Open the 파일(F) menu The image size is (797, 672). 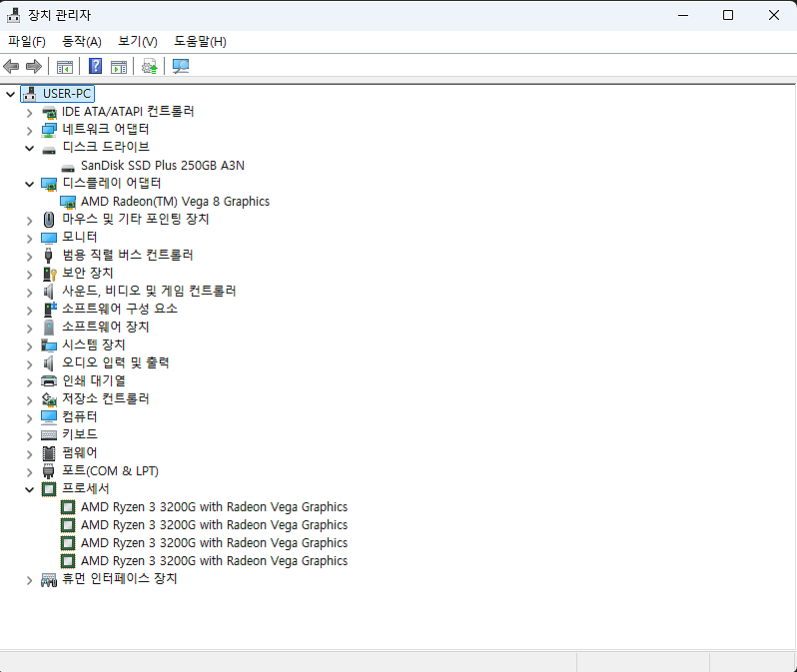(x=27, y=41)
